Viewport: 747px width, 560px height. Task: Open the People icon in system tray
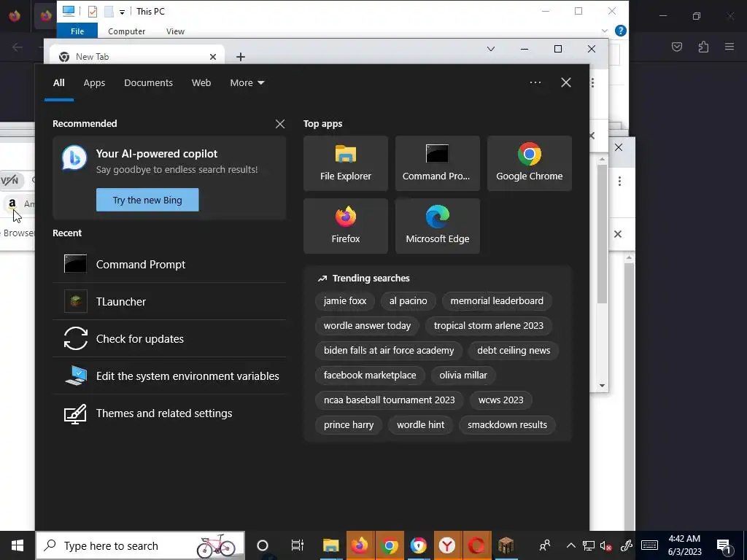[x=545, y=545]
